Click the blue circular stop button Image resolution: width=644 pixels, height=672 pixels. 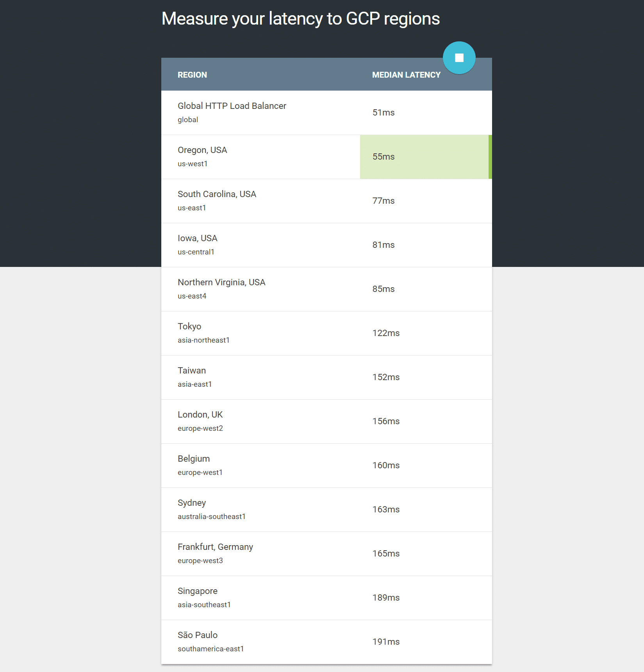tap(459, 57)
